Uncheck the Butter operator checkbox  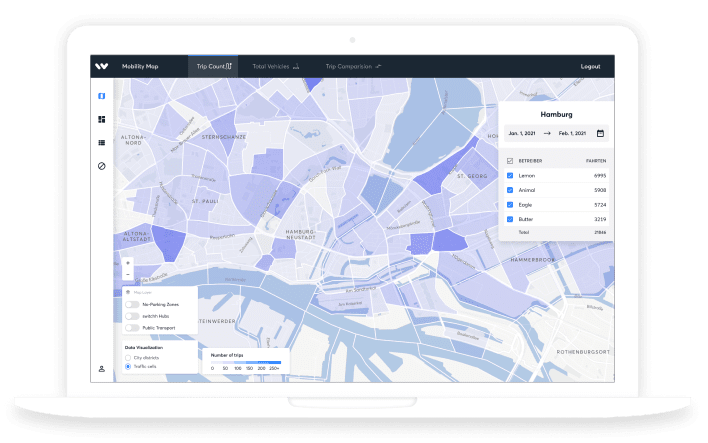tap(510, 219)
